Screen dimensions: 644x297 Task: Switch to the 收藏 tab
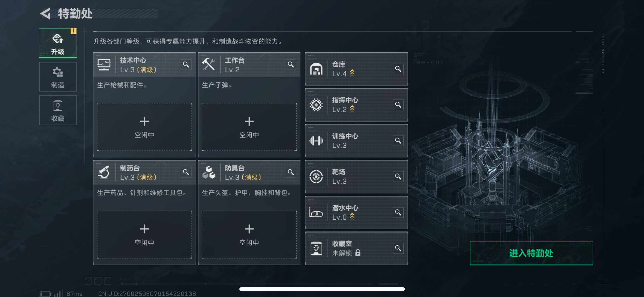[x=58, y=110]
